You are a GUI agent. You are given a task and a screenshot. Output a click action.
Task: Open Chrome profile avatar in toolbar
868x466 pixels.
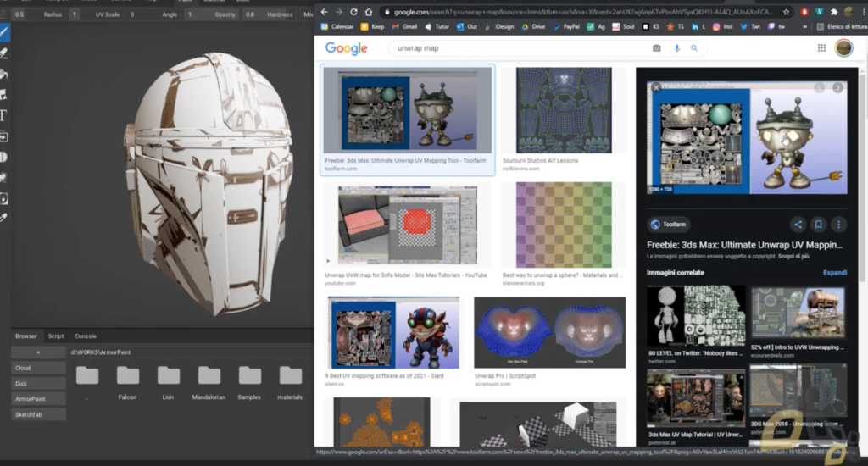pyautogui.click(x=849, y=12)
